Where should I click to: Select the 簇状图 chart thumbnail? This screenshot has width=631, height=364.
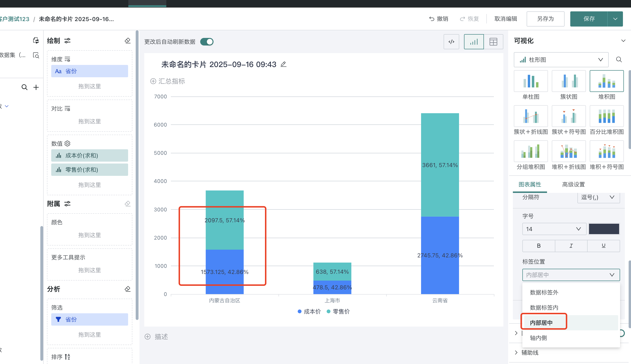pos(569,81)
